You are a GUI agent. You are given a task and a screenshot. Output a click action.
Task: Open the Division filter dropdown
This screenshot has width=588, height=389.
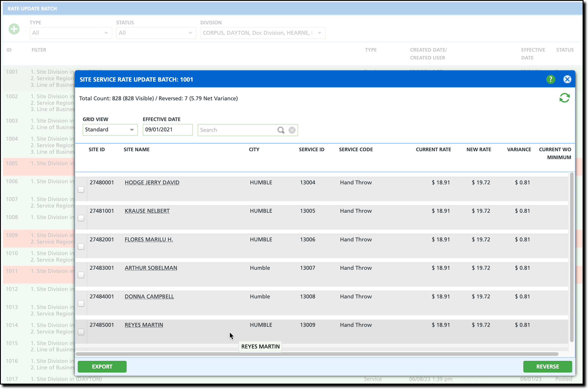pyautogui.click(x=262, y=33)
